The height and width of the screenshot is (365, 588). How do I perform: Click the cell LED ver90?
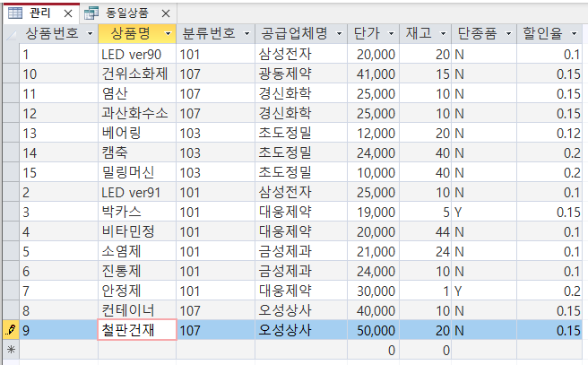pyautogui.click(x=137, y=55)
